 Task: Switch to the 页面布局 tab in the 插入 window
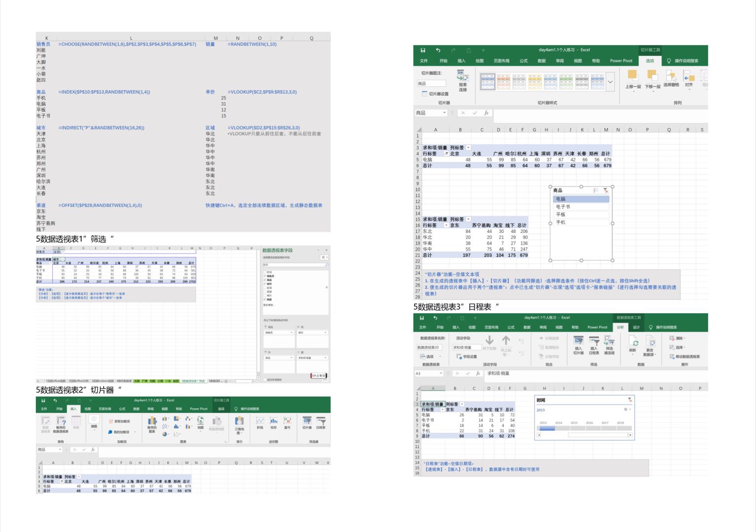pyautogui.click(x=105, y=409)
